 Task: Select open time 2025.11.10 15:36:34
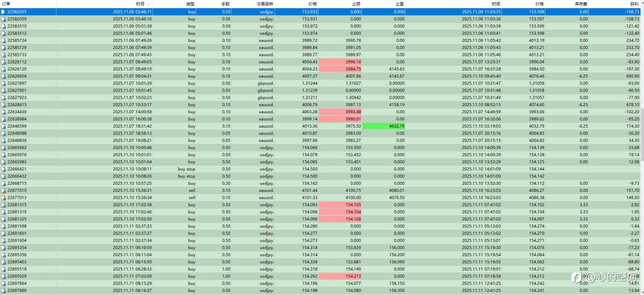(132, 198)
